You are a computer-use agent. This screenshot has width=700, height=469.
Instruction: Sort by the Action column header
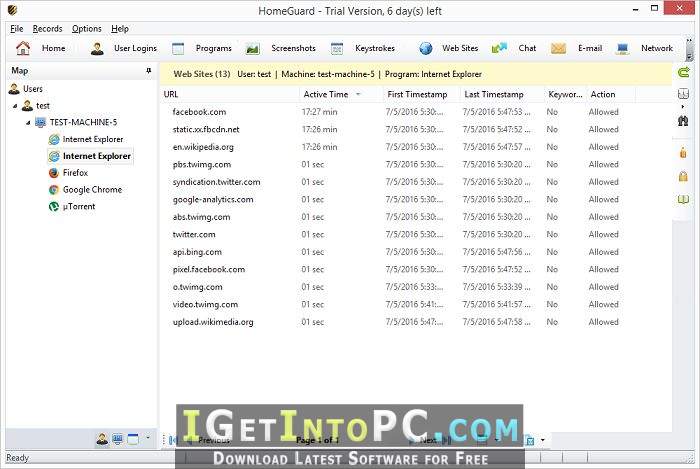(611, 94)
